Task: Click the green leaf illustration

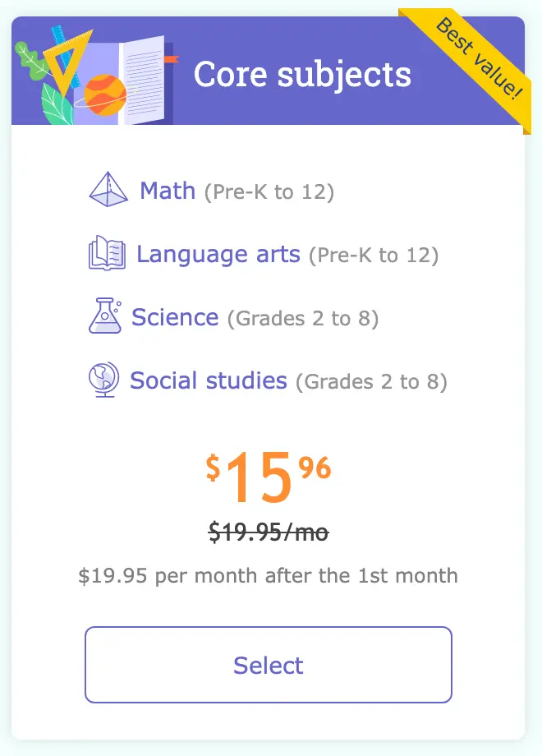Action: coord(57,104)
